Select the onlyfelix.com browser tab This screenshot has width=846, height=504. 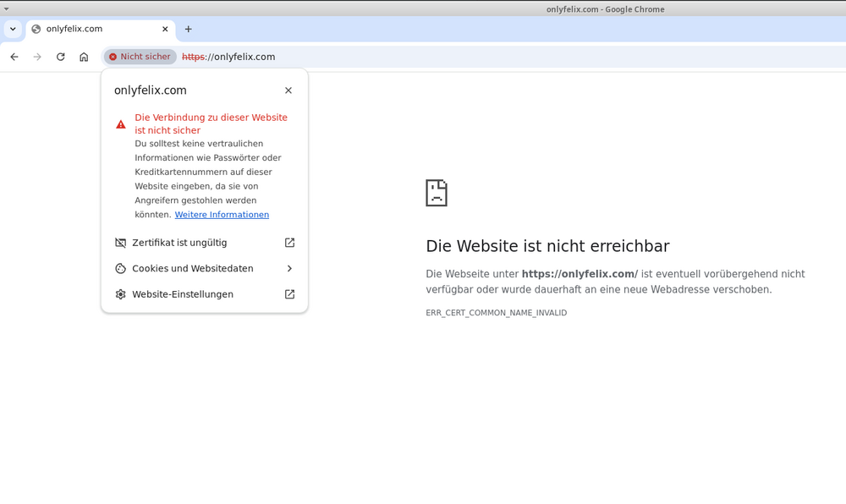(x=101, y=29)
